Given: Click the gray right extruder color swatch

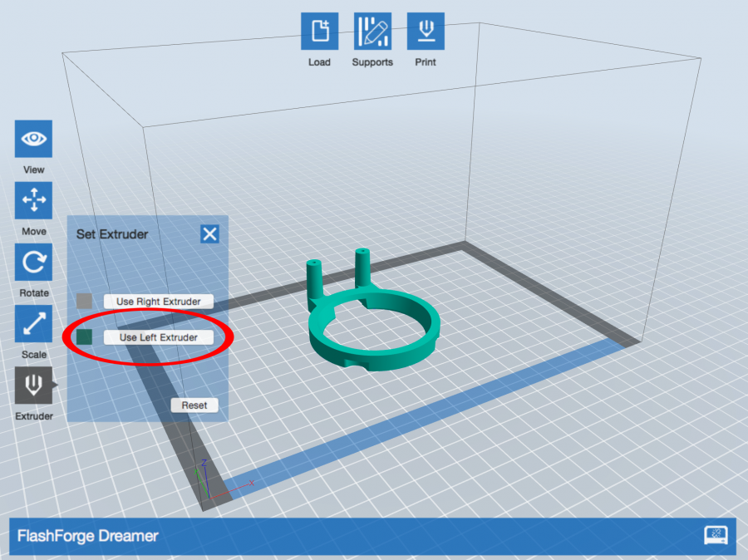Looking at the screenshot, I should click(x=85, y=301).
